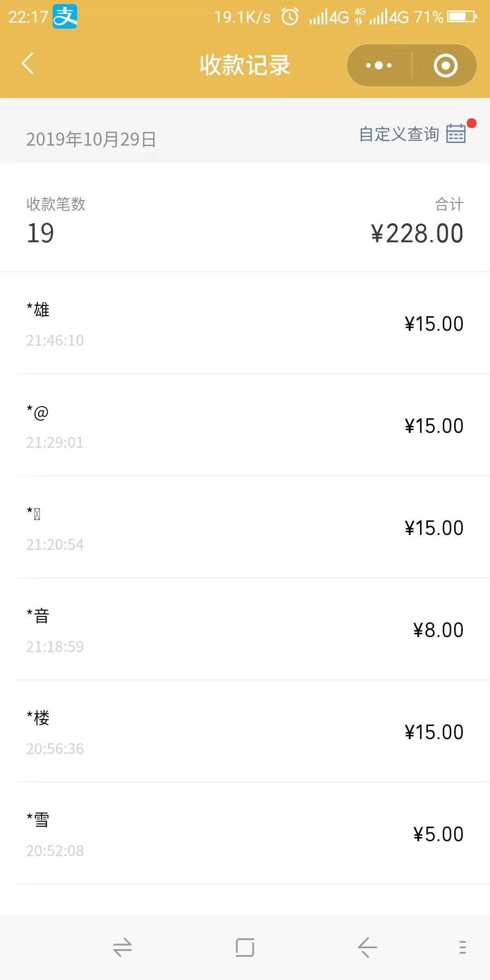Tap the Alipay icon in status bar
490x980 pixels.
(x=65, y=16)
